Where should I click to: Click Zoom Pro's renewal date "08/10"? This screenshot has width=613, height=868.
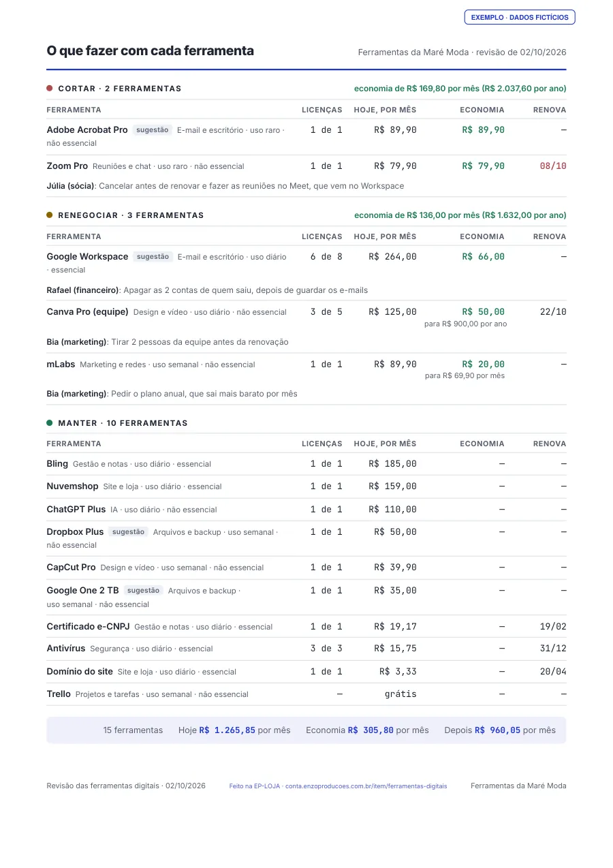coord(553,166)
